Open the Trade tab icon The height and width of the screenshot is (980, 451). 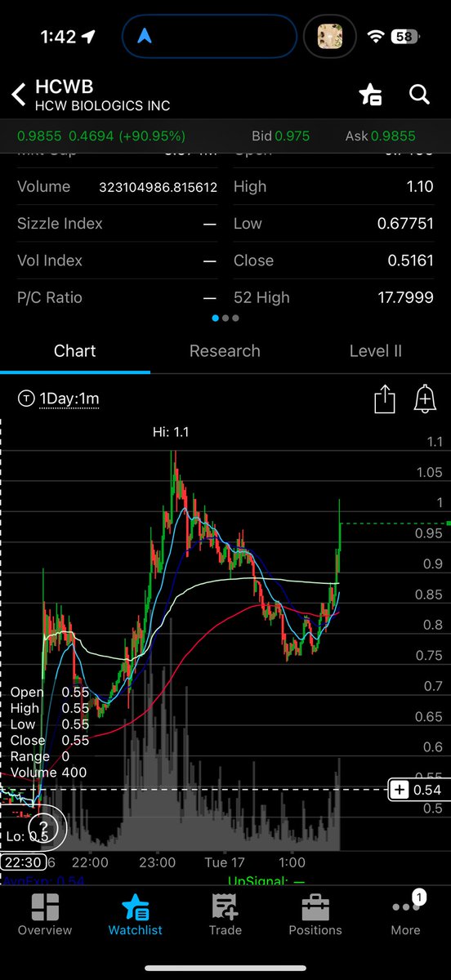tap(225, 908)
